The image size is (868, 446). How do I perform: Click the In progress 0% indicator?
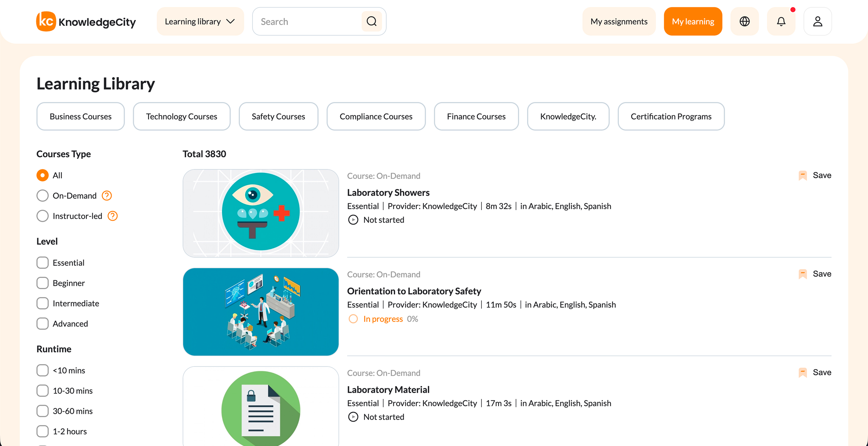(x=383, y=318)
